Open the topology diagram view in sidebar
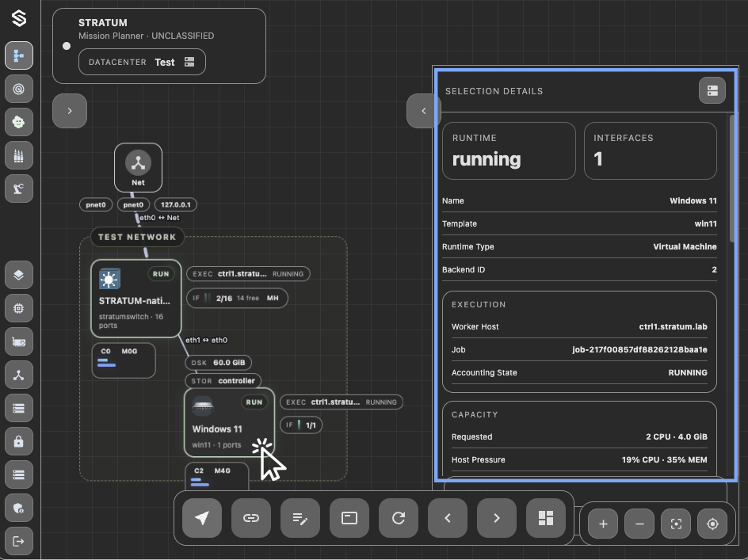Viewport: 748px width, 560px height. click(x=19, y=55)
